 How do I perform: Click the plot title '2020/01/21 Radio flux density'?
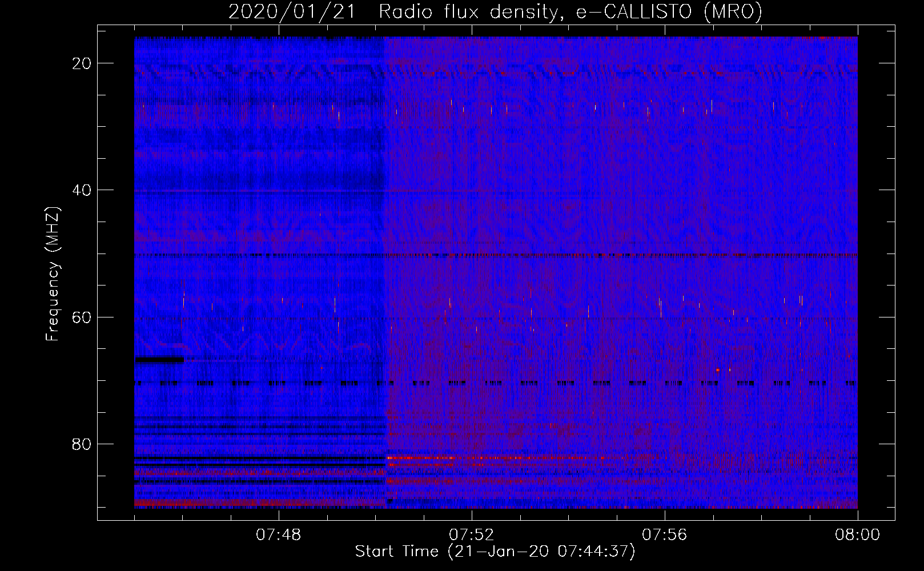[495, 11]
